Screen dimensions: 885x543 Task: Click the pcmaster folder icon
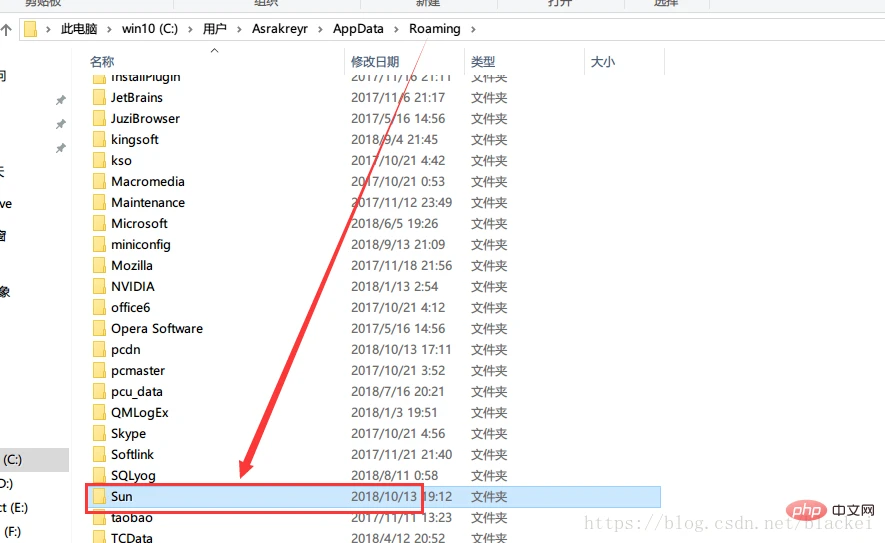coord(99,370)
